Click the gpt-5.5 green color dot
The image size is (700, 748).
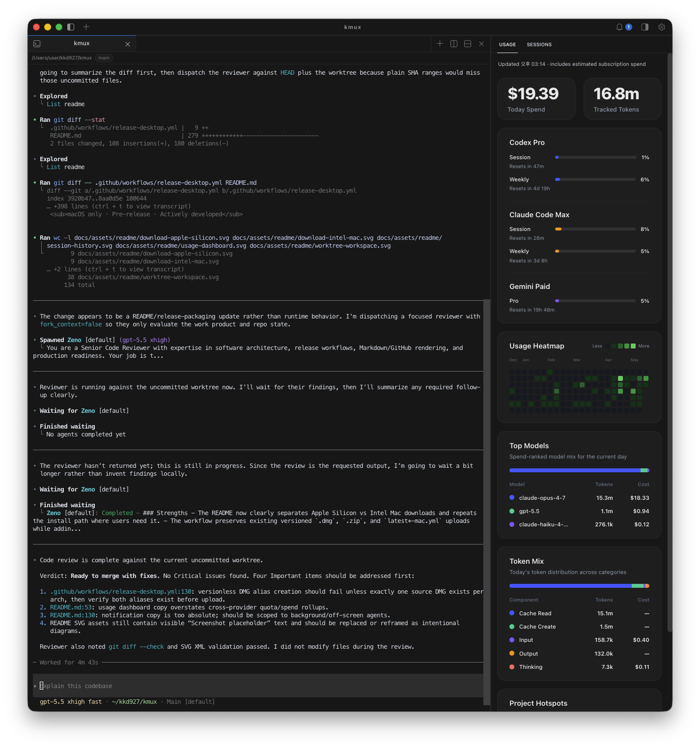pyautogui.click(x=512, y=511)
